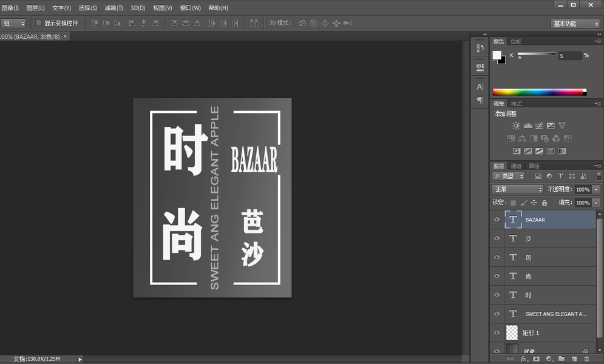Add a Threshold adjustment
This screenshot has width=604, height=364.
(539, 151)
